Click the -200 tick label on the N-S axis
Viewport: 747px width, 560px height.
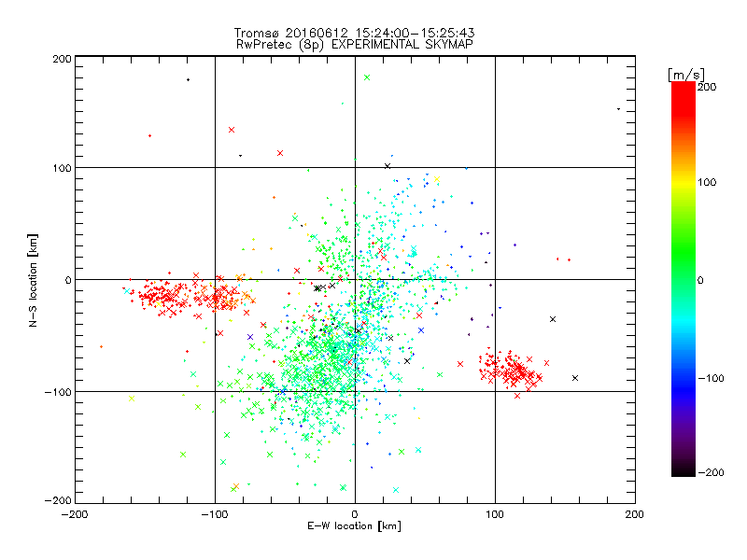(x=58, y=500)
